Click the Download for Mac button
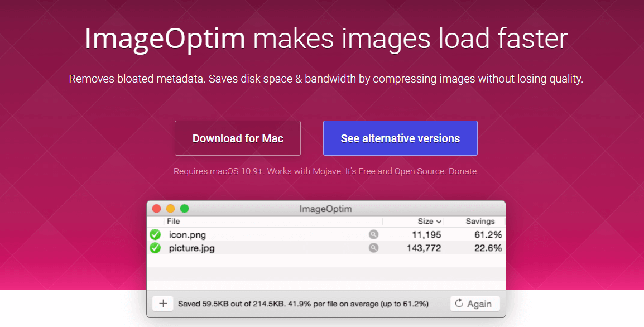644x327 pixels. pyautogui.click(x=238, y=138)
